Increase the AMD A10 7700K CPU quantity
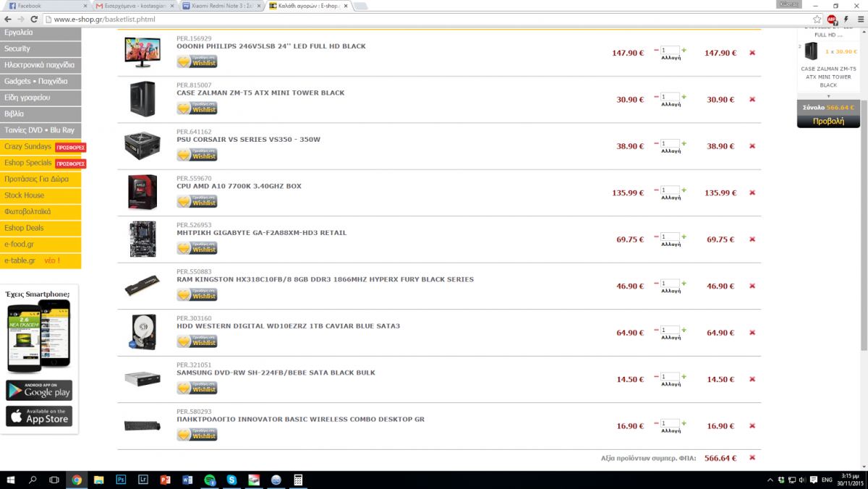The height and width of the screenshot is (489, 868). point(684,190)
